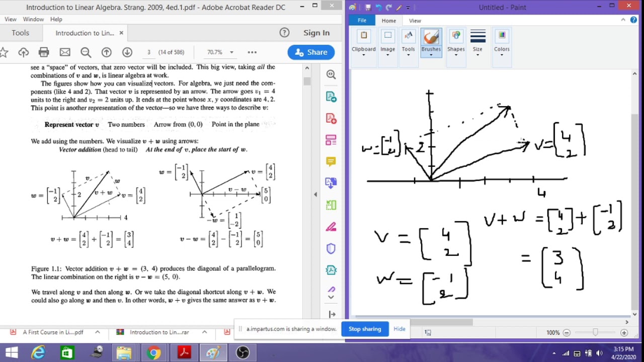Screen dimensions: 644x362
Task: Select the Brushes tool in Paint
Action: (x=431, y=43)
